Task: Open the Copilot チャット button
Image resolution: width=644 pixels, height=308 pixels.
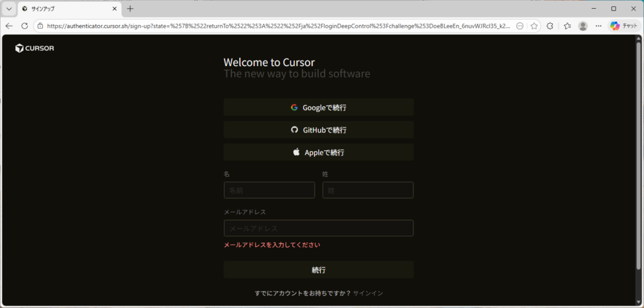Action: (623, 26)
